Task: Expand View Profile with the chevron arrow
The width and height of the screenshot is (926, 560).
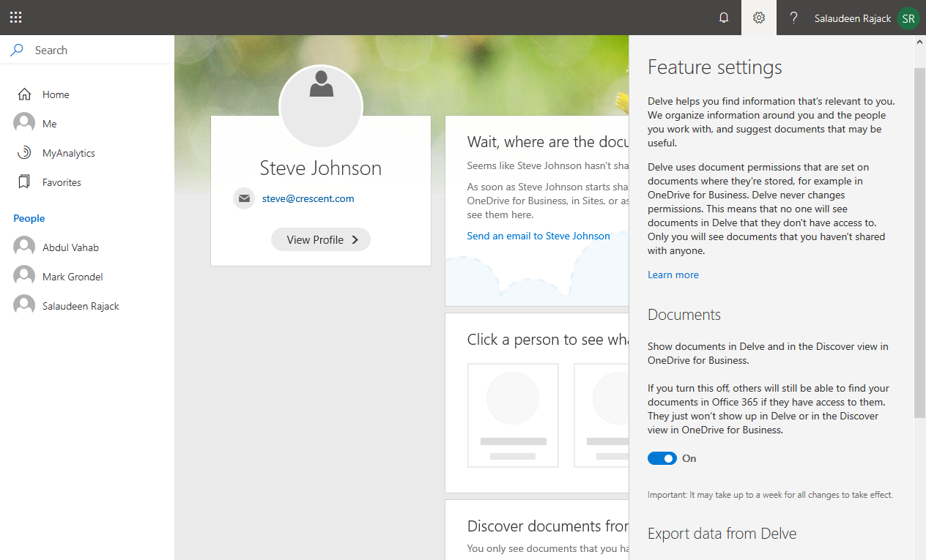Action: 354,239
